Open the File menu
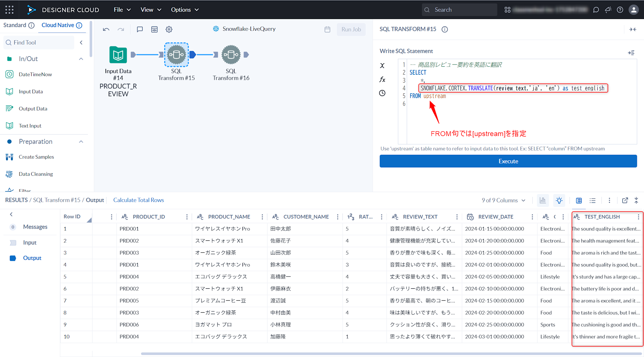644x357 pixels. [122, 10]
